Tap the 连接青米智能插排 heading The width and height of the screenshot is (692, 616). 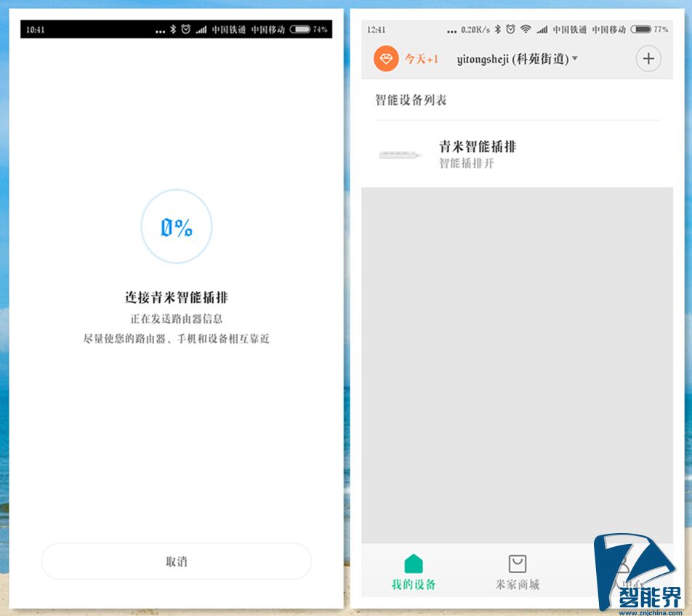[x=177, y=297]
